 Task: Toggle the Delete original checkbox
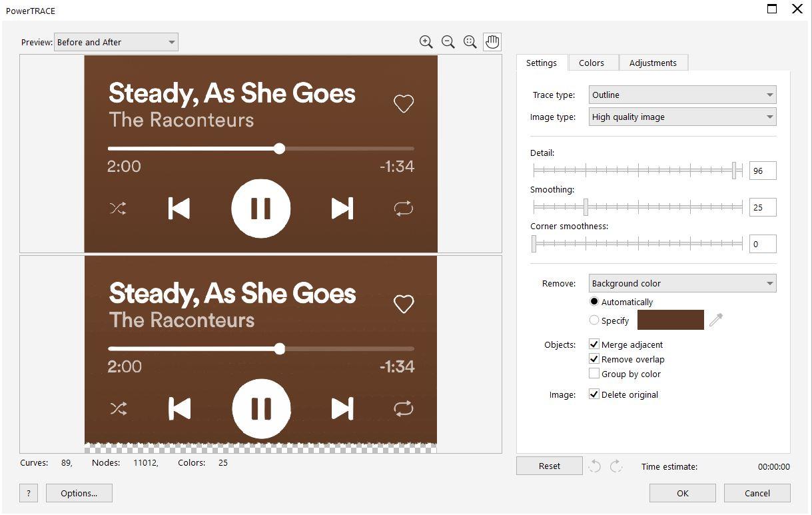pyautogui.click(x=594, y=394)
